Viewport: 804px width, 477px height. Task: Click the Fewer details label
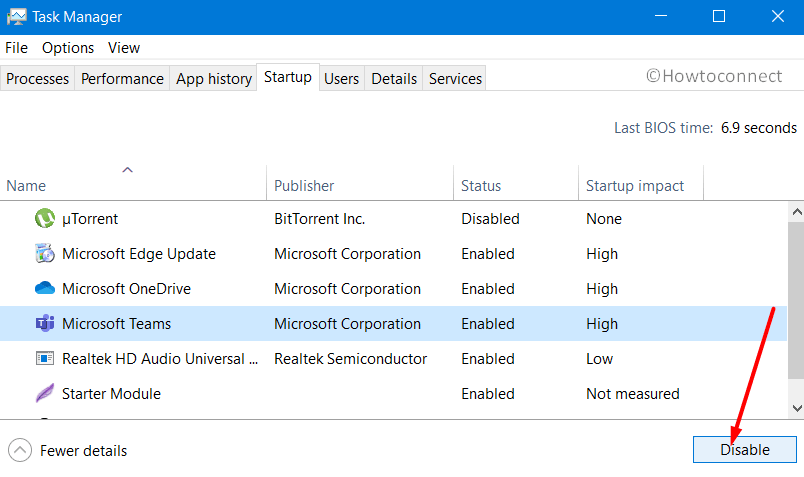84,450
